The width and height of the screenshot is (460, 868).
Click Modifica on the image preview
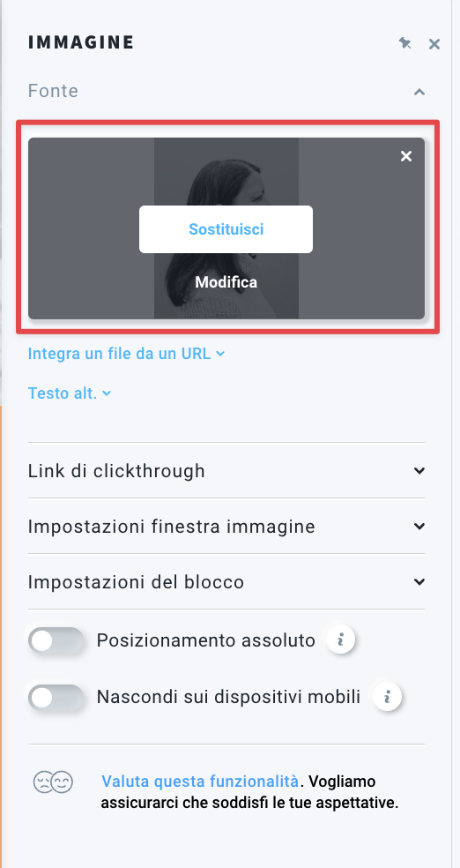[226, 281]
